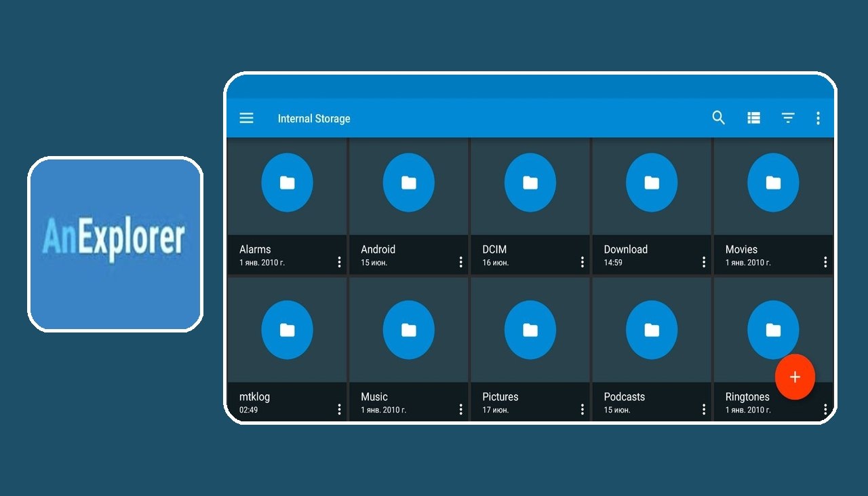Open the Alarms folder icon

point(287,183)
